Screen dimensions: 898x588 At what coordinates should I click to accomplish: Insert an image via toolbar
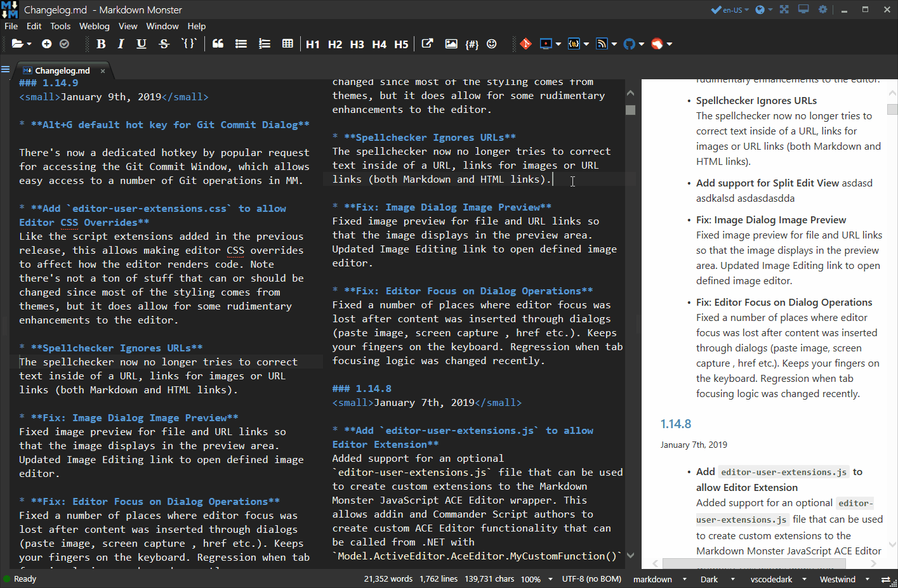click(x=451, y=44)
